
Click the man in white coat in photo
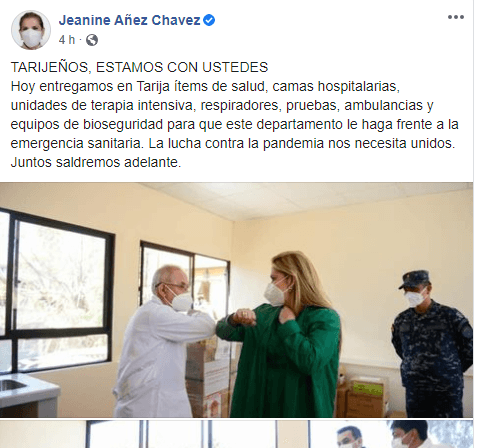click(163, 340)
